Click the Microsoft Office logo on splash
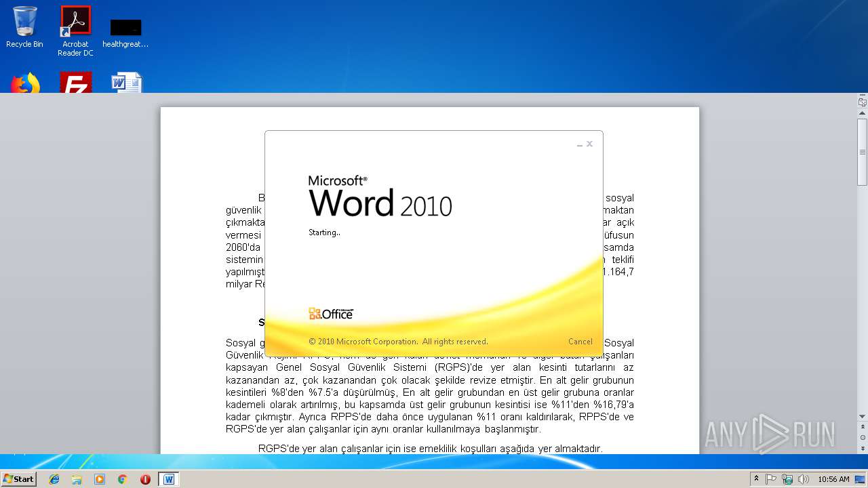The height and width of the screenshot is (488, 868). coord(331,314)
